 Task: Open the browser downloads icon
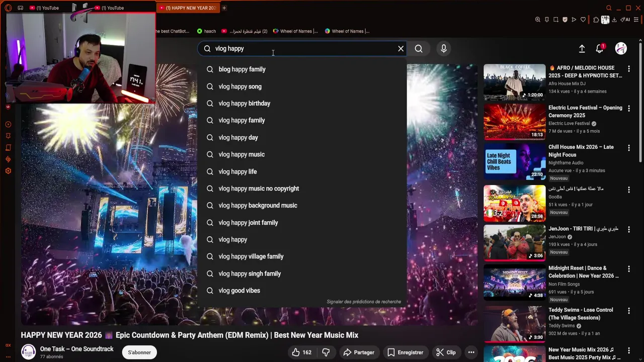coord(614,20)
